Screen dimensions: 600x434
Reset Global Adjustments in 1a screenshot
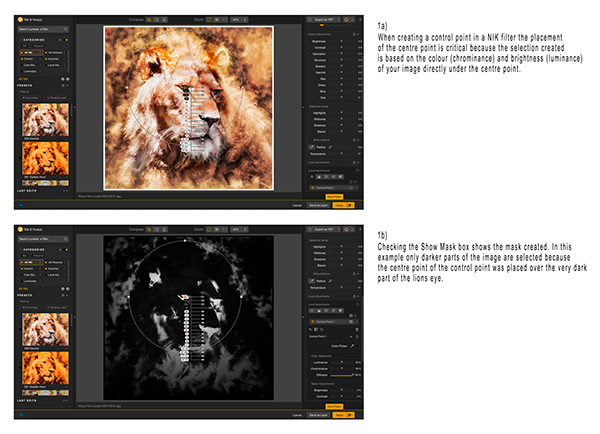pyautogui.click(x=354, y=34)
